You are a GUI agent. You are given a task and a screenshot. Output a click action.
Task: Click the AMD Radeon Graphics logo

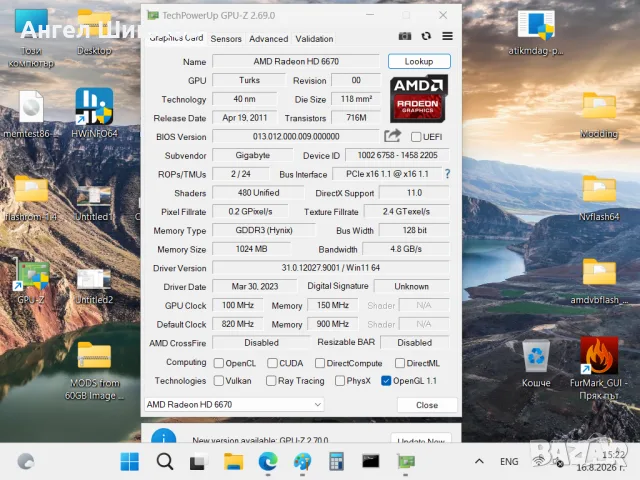(x=418, y=99)
